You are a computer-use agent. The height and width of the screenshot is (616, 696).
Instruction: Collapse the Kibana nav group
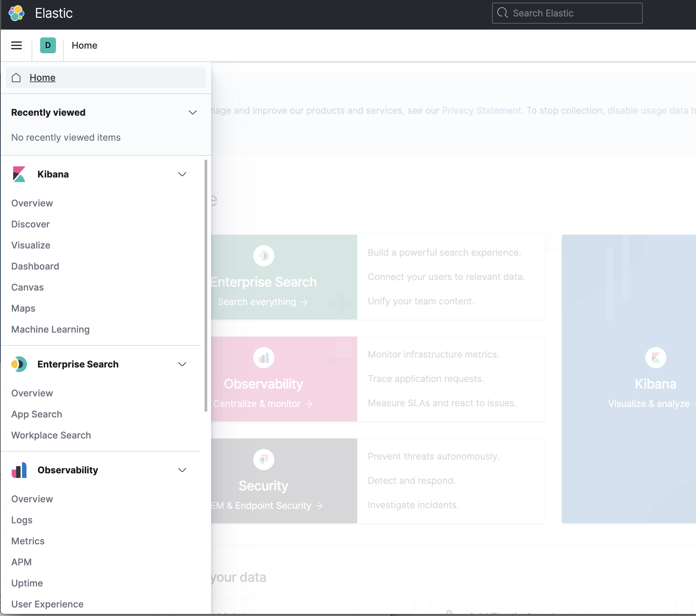coord(182,174)
